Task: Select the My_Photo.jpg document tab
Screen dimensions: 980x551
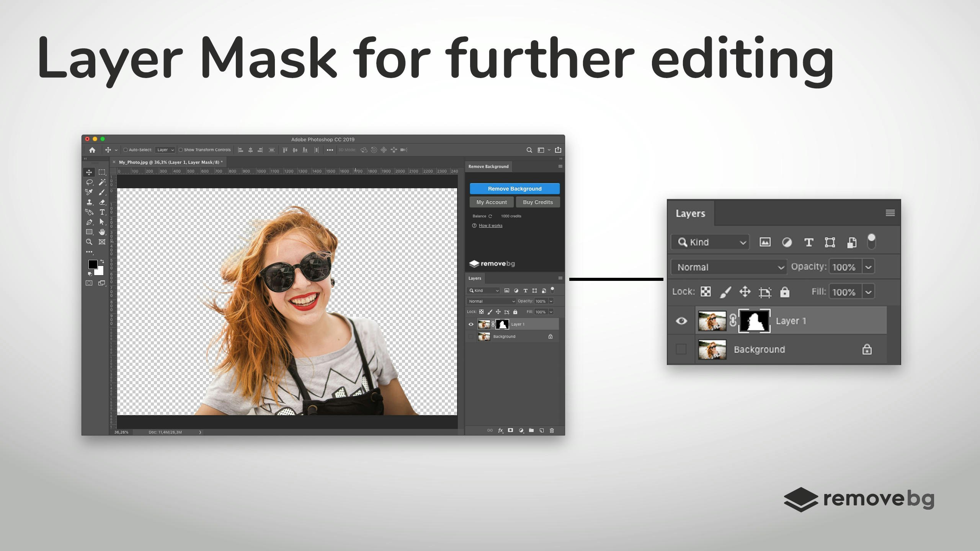Action: coord(170,162)
